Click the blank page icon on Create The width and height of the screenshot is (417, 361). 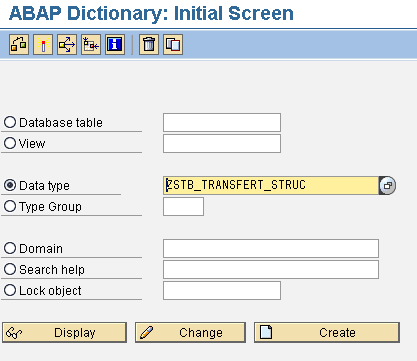(266, 332)
